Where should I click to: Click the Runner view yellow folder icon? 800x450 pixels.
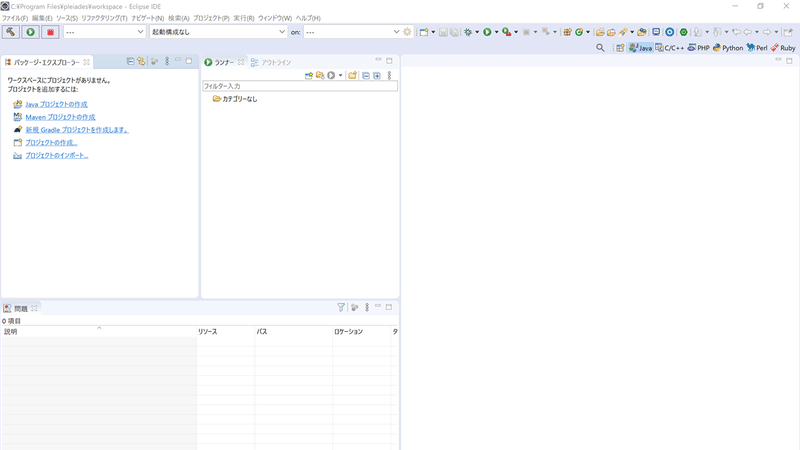click(x=352, y=76)
